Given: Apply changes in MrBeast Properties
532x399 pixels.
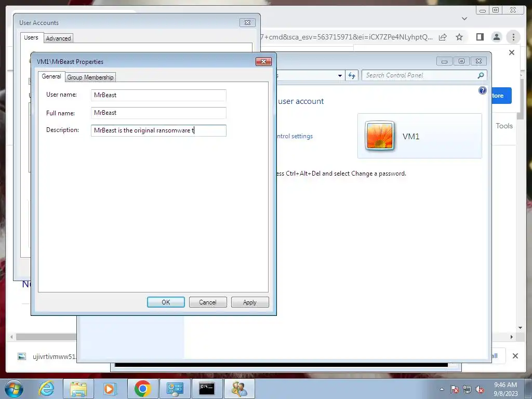Looking at the screenshot, I should click(250, 302).
